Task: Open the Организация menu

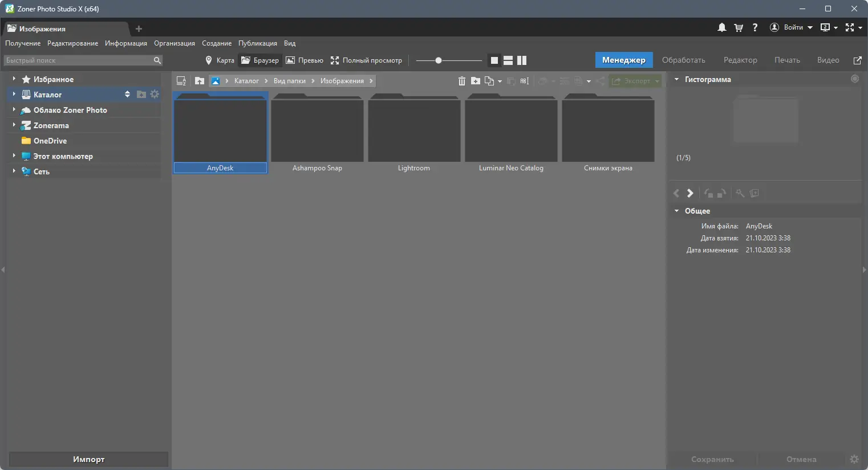Action: (x=175, y=43)
